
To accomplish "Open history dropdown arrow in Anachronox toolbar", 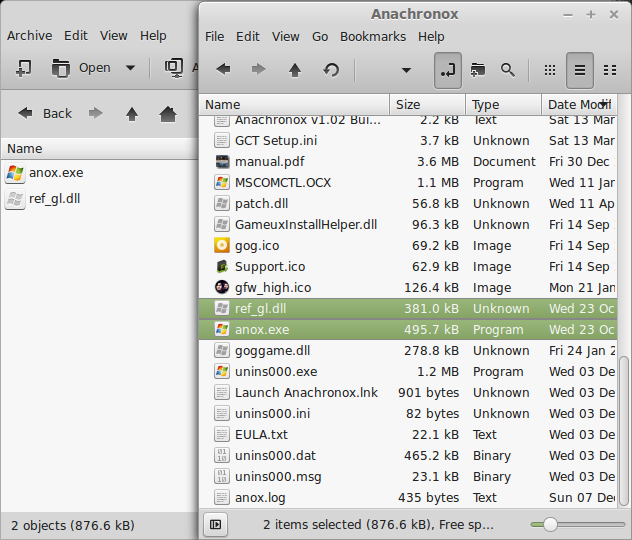I will (x=406, y=70).
